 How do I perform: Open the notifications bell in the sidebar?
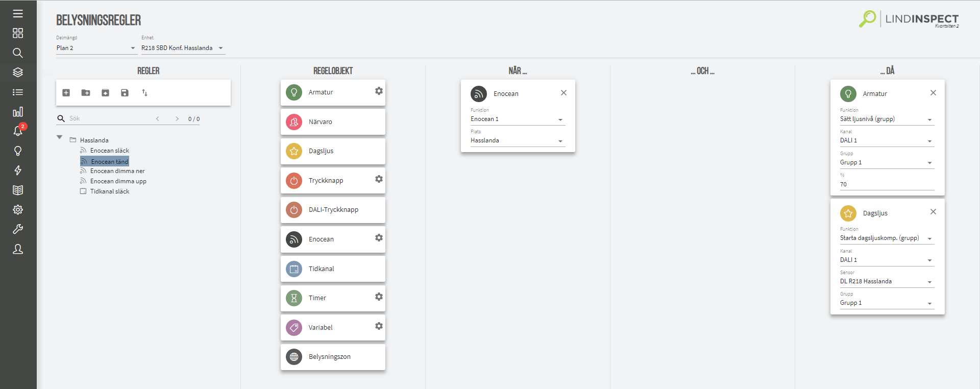click(18, 131)
